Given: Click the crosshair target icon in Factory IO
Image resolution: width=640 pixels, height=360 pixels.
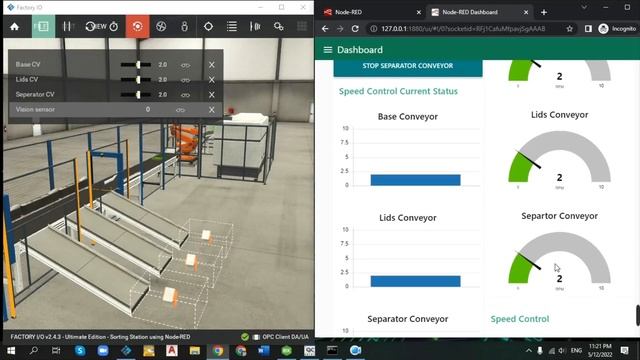Looking at the screenshot, I should coord(208,27).
